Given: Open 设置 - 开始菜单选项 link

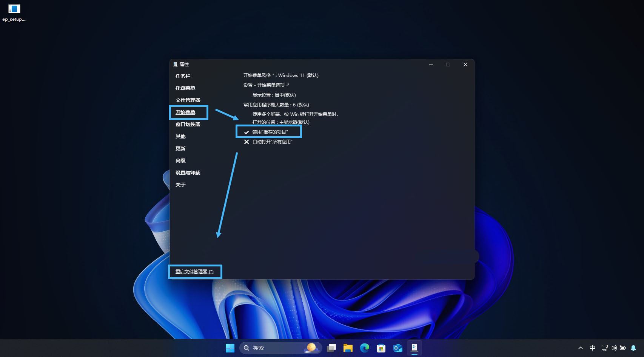Looking at the screenshot, I should coord(266,85).
